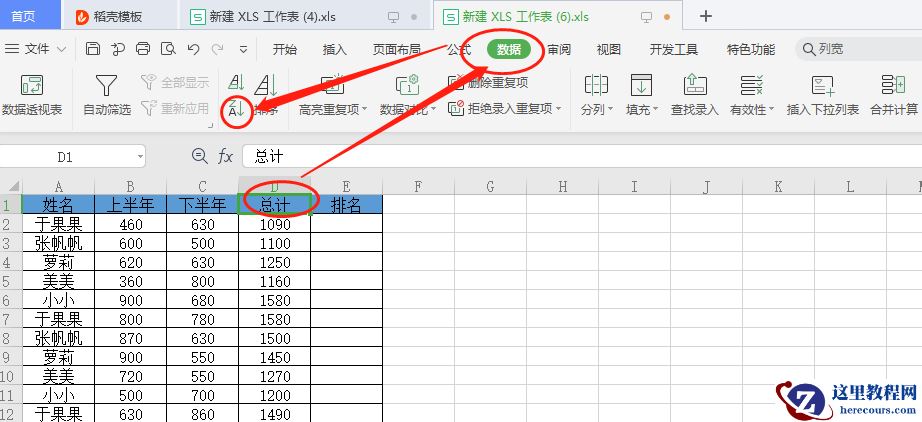Screen dimensions: 922x422
Task: Click the formula bar containing 总计
Action: tap(582, 156)
